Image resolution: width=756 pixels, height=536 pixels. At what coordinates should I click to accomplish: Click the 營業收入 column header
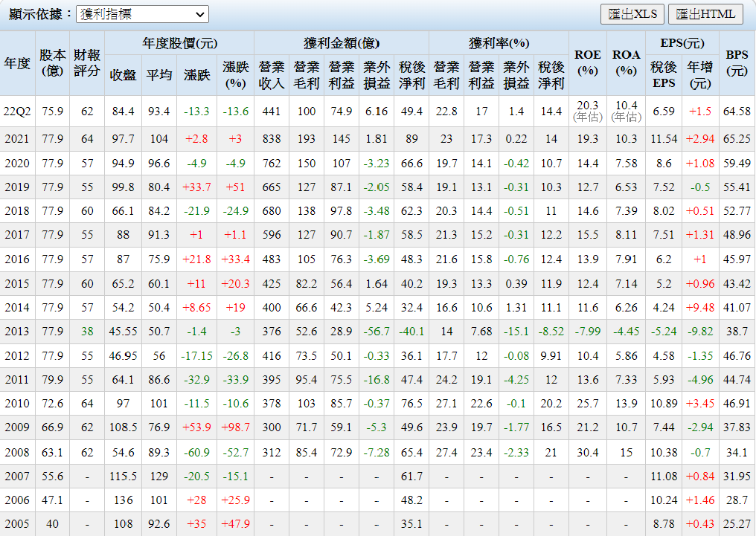271,74
